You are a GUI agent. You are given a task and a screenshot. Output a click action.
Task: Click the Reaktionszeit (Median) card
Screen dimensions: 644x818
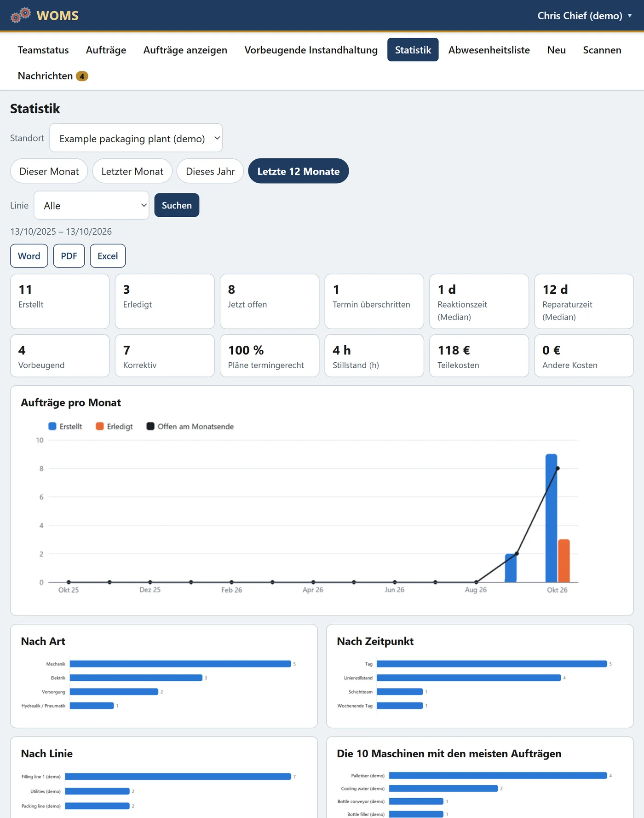coord(479,302)
